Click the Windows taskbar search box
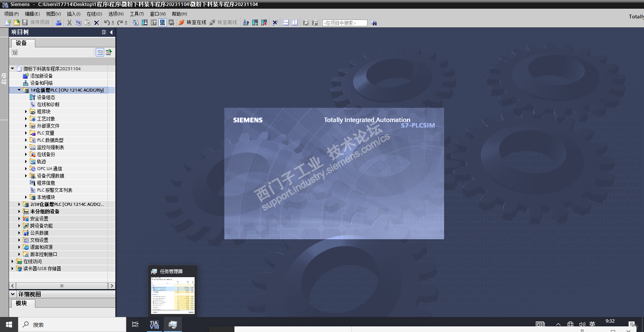Viewport: 644px width, 332px height. [x=72, y=324]
